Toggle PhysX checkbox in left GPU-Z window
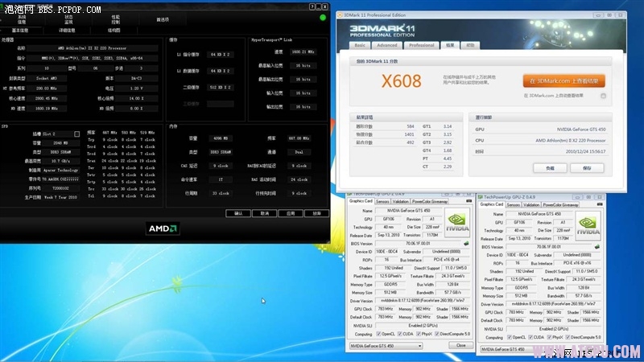Image resolution: width=644 pixels, height=362 pixels. point(418,334)
